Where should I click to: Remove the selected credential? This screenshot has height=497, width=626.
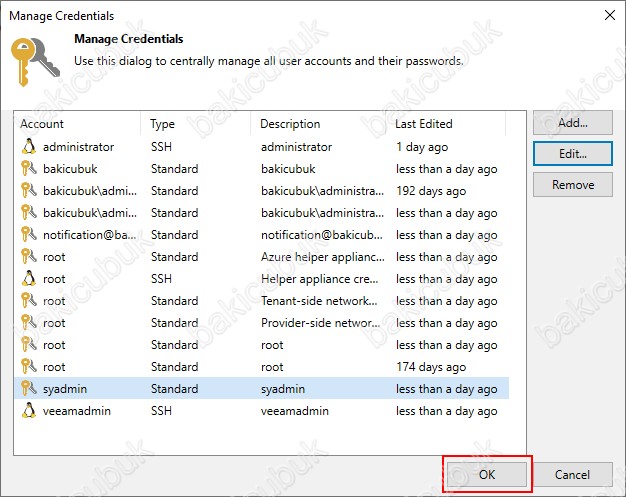tap(573, 185)
